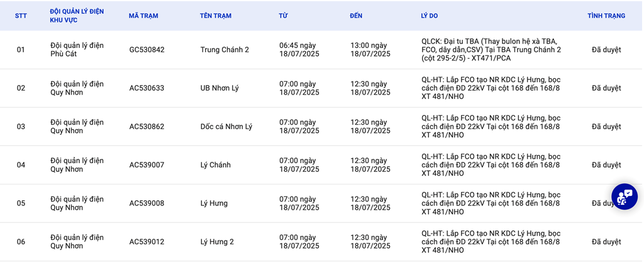Click Đội quản lý điện Phù Cát cell

77,50
